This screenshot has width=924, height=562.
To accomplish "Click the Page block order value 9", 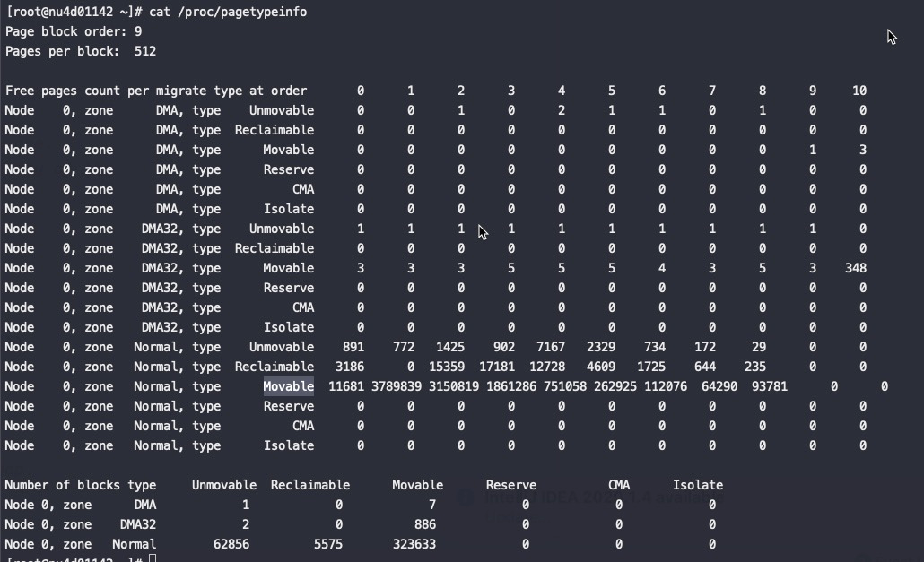I will (x=138, y=31).
